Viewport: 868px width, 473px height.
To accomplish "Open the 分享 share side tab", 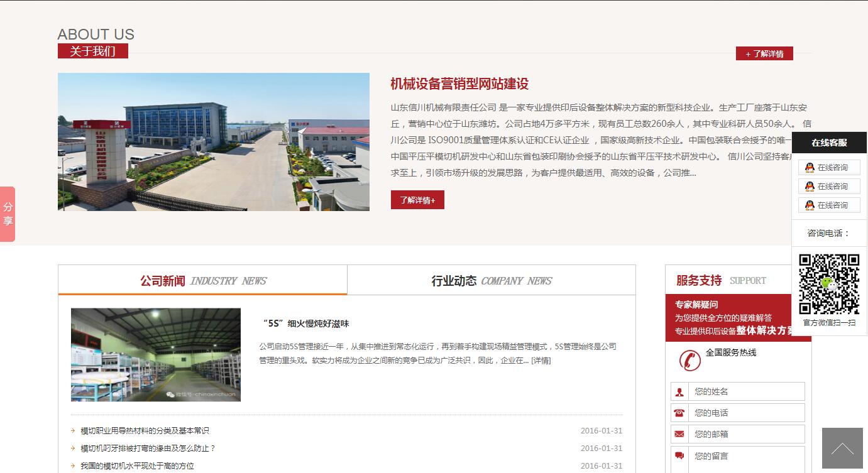I will [8, 214].
